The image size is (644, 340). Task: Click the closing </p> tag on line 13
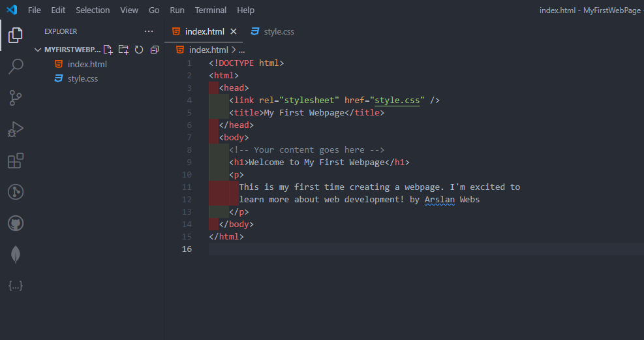pos(239,212)
